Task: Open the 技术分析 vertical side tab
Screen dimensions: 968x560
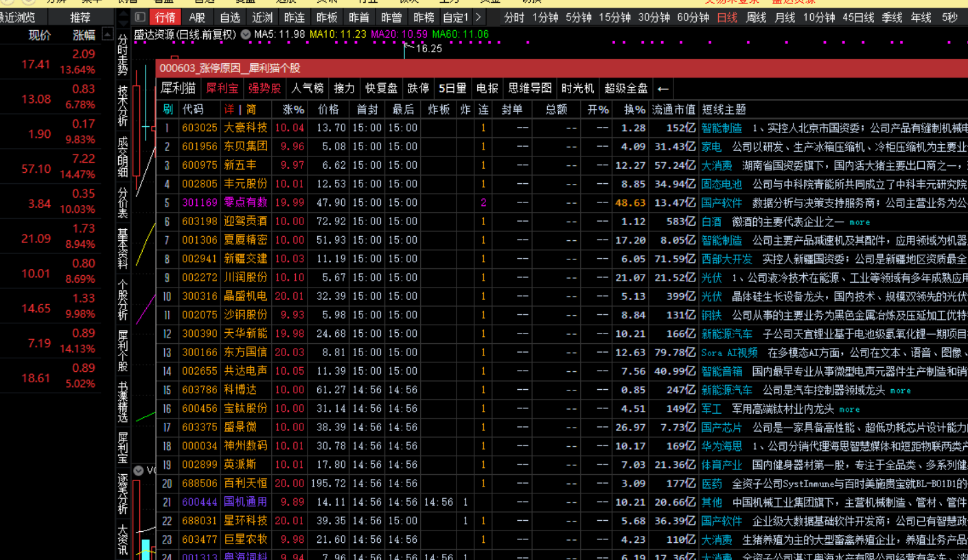Action: [123, 106]
